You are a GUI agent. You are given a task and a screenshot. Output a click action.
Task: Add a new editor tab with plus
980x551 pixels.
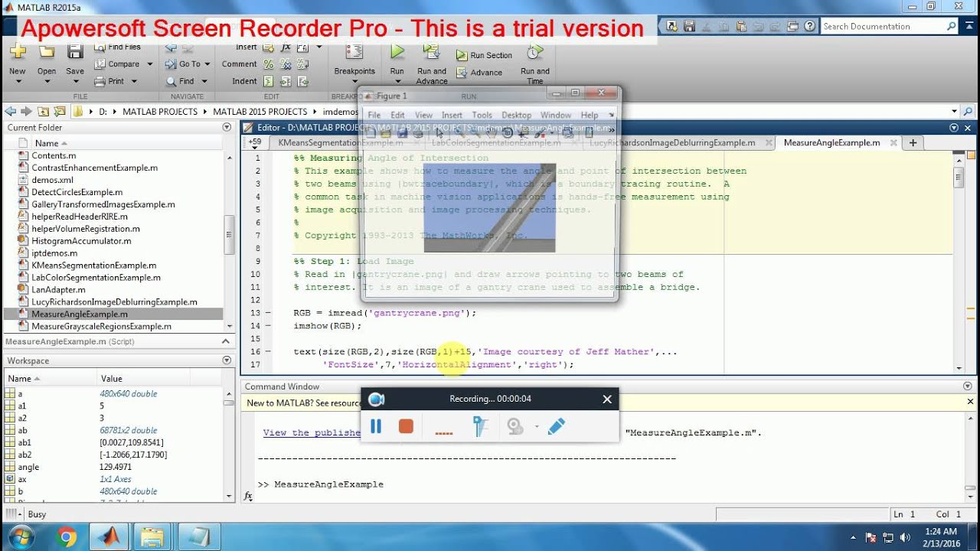point(913,142)
